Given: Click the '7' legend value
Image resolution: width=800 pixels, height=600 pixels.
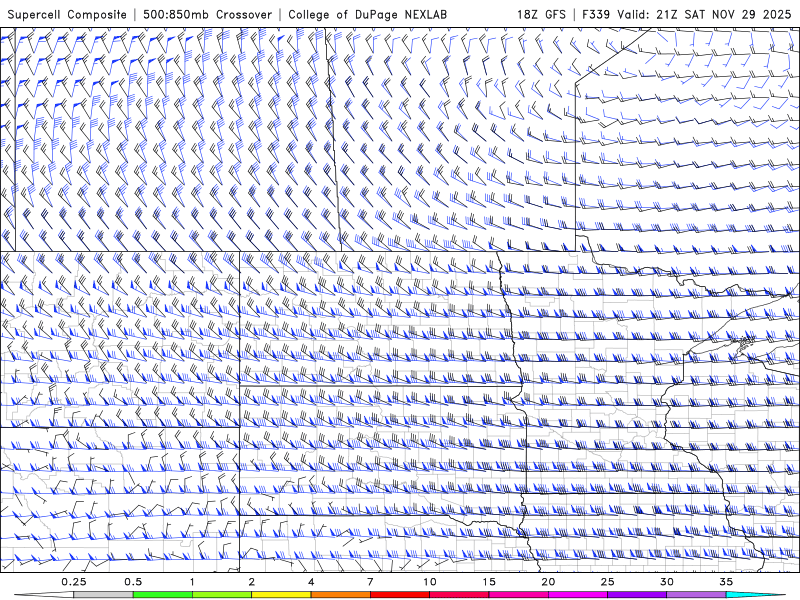Looking at the screenshot, I should pos(370,582).
